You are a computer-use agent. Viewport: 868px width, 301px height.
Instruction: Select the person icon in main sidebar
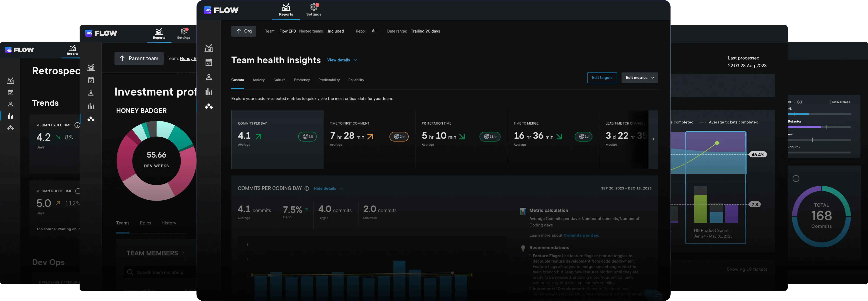[x=209, y=77]
